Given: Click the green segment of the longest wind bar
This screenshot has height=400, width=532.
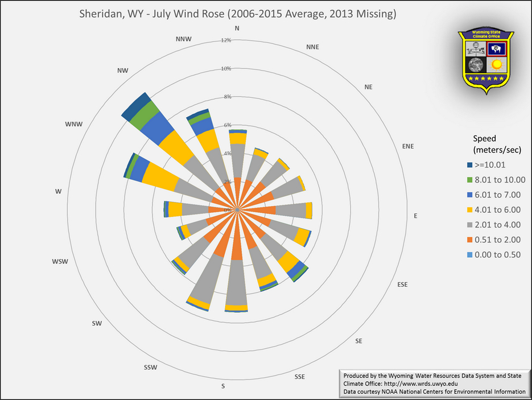Looking at the screenshot, I should pyautogui.click(x=145, y=116).
